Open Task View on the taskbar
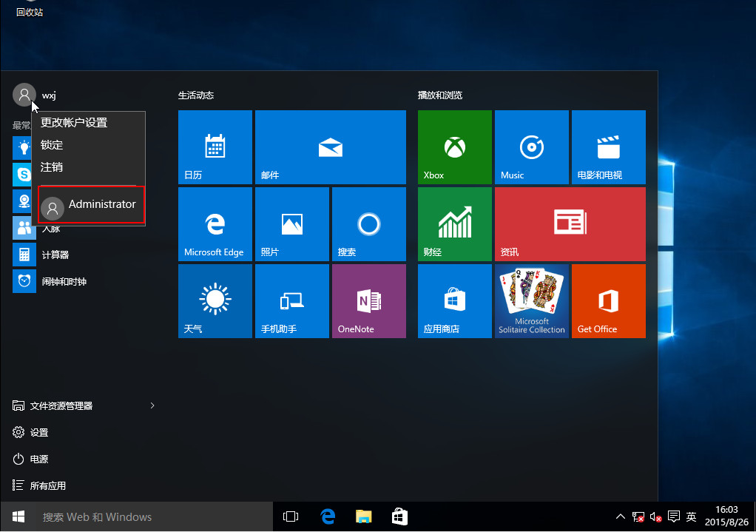This screenshot has width=756, height=532. coord(291,516)
